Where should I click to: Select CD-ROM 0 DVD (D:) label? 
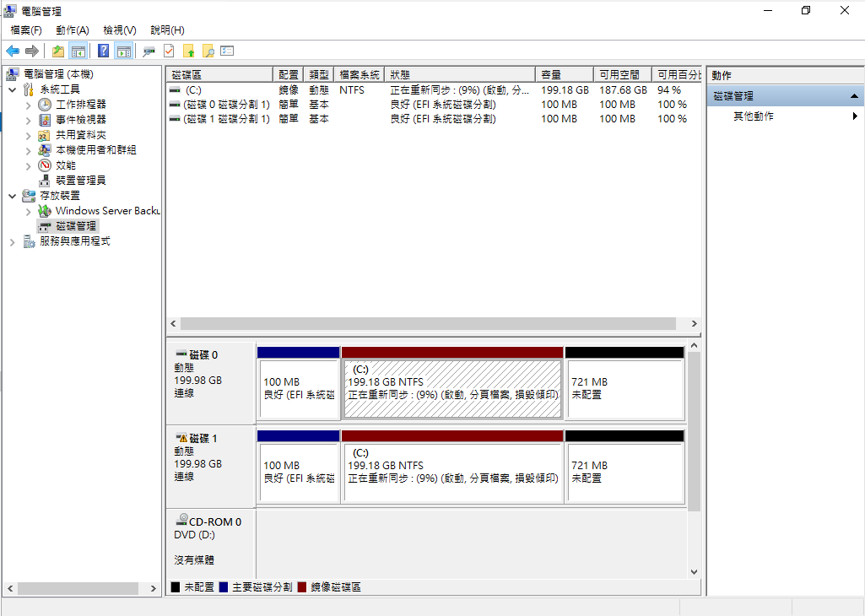coord(211,543)
